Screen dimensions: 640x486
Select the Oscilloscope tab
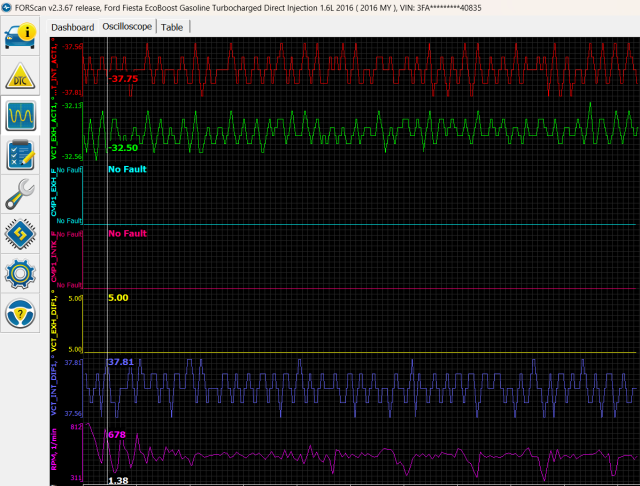(127, 27)
